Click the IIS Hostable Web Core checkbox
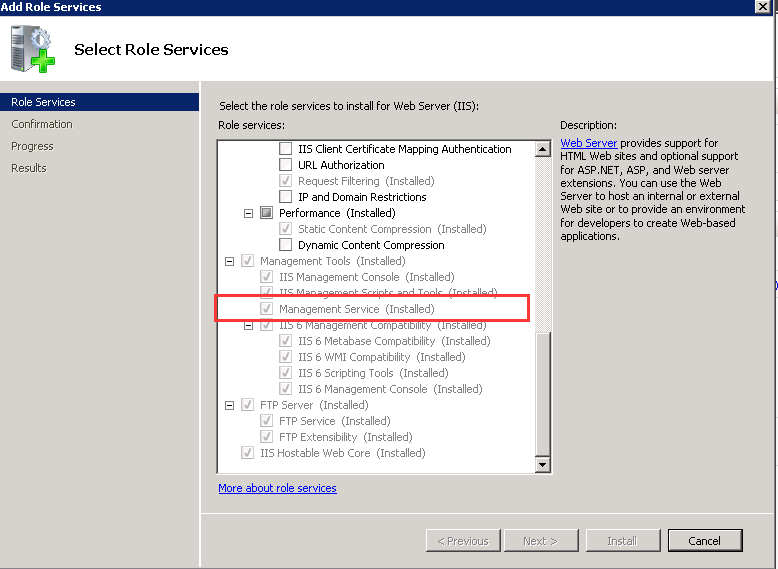 click(247, 452)
